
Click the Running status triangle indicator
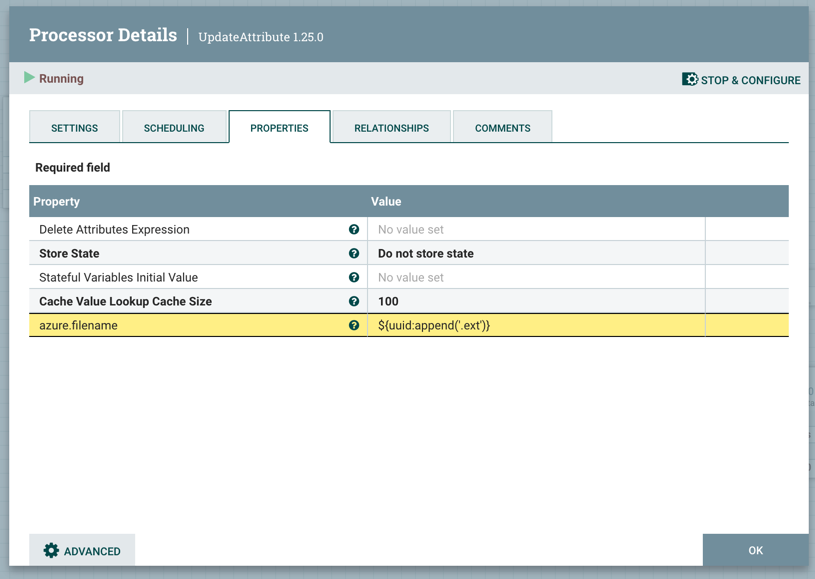point(30,78)
